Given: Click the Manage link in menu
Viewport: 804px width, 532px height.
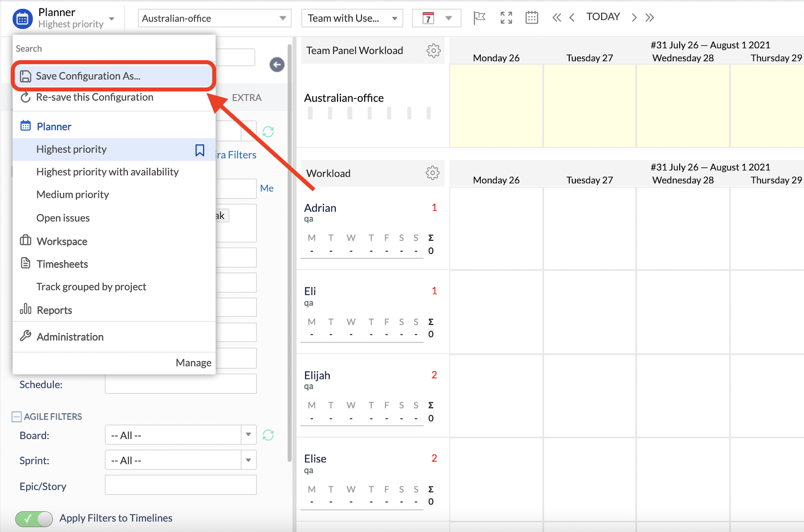Looking at the screenshot, I should pos(193,363).
